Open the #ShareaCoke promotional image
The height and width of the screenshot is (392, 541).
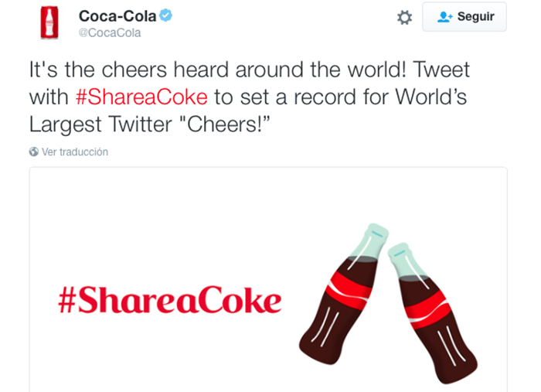pos(268,280)
